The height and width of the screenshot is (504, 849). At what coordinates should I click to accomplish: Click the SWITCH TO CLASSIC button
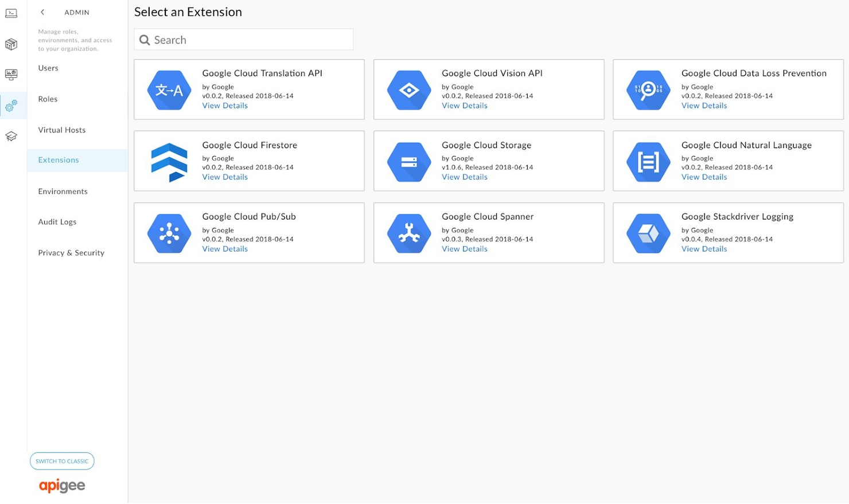click(61, 460)
